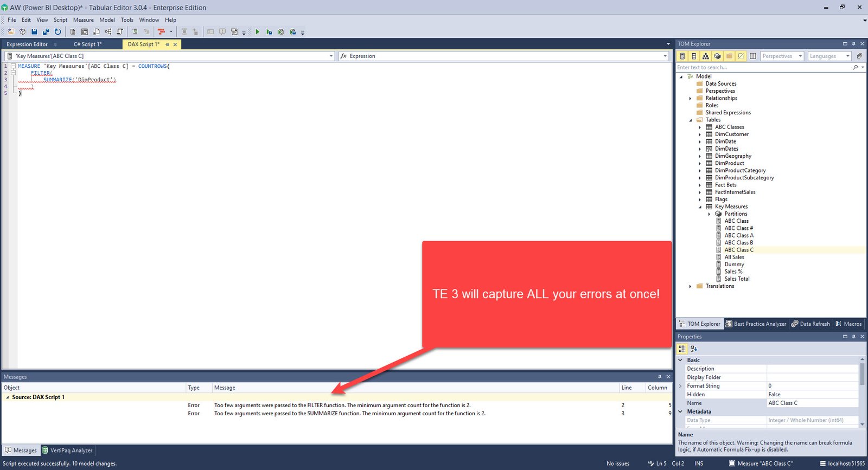The height and width of the screenshot is (470, 868).
Task: Click the diagram tree toolbar icon
Action: 108,31
